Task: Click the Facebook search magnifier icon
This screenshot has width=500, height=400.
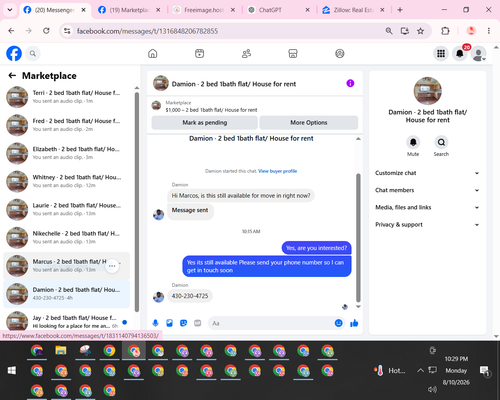Action: pyautogui.click(x=33, y=53)
